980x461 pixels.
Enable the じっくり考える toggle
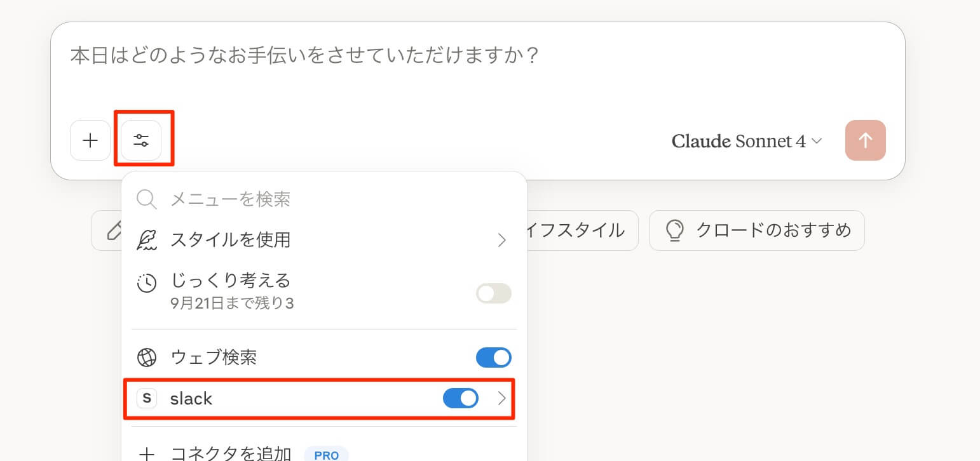pyautogui.click(x=493, y=293)
